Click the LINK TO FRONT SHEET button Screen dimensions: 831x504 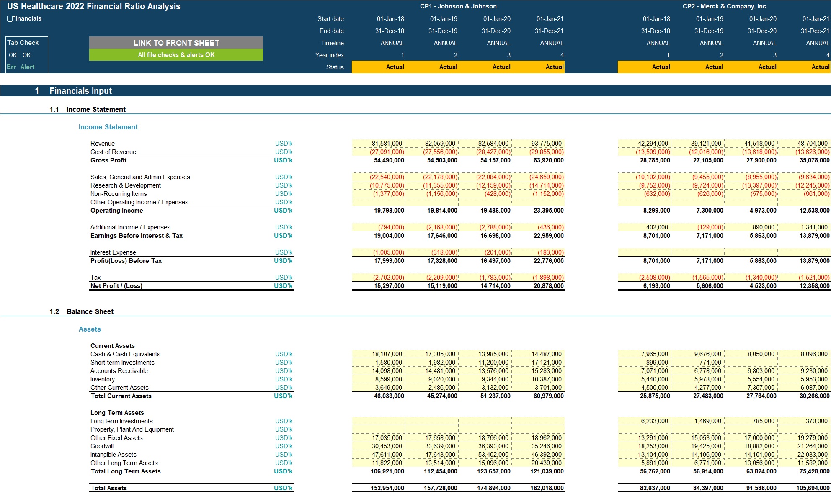pyautogui.click(x=176, y=43)
